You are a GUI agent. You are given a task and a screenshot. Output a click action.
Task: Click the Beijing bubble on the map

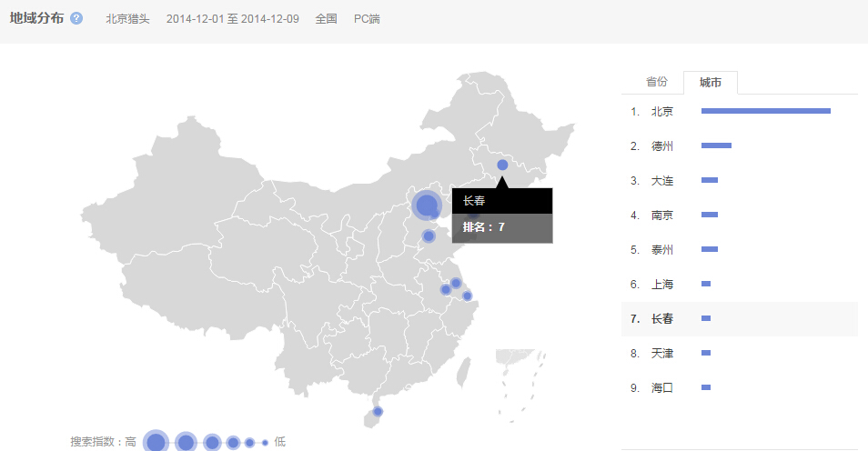tap(425, 205)
